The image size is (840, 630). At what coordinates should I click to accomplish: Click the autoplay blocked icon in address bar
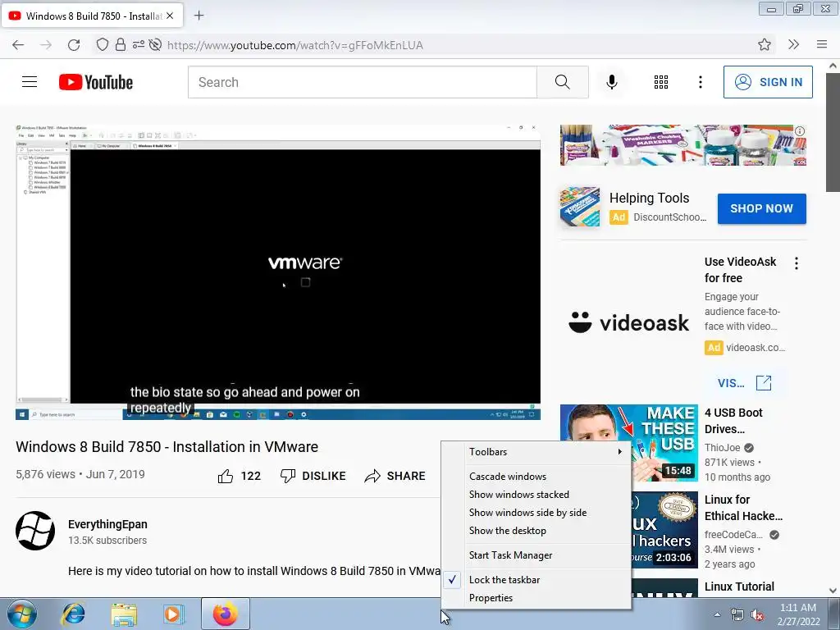tap(155, 44)
